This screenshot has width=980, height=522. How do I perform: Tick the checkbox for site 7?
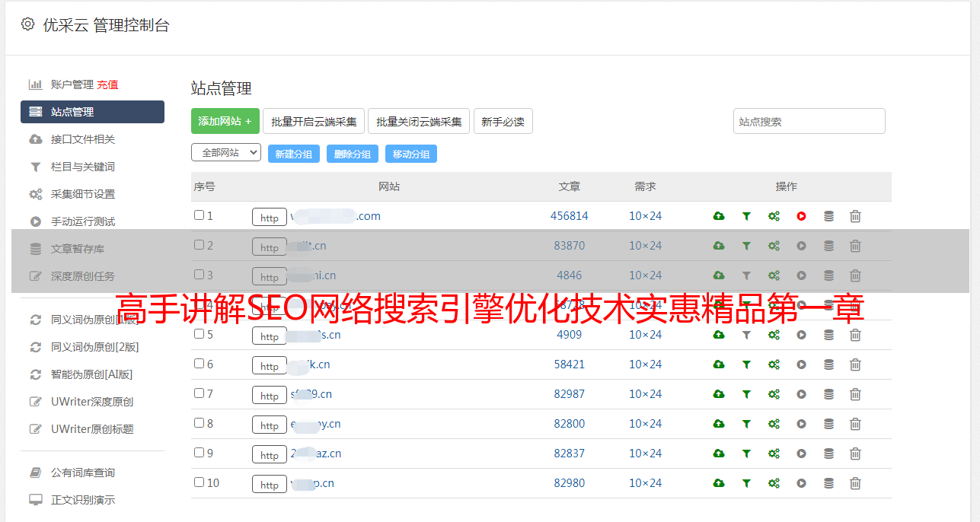pyautogui.click(x=199, y=393)
